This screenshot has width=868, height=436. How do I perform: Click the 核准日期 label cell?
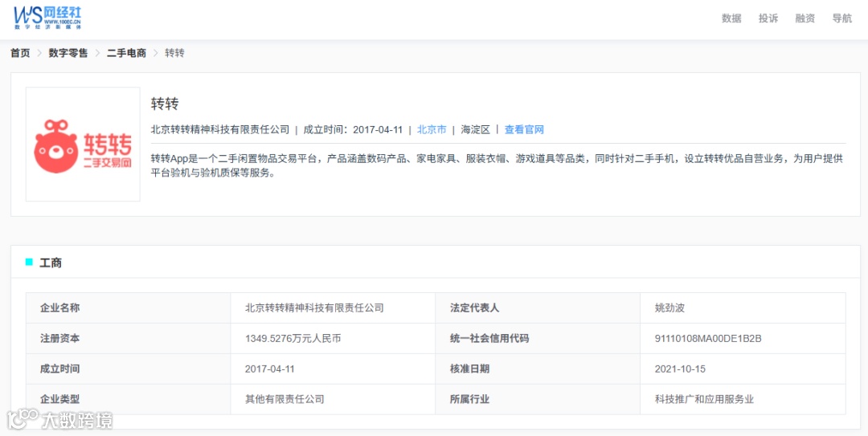538,369
